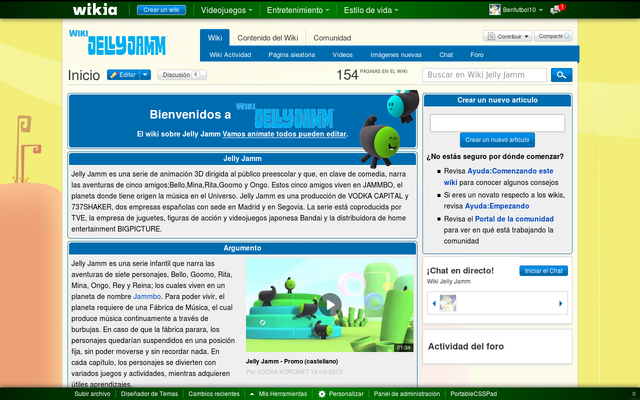
Task: Open the Jammbo link in Argumento
Action: coord(147,296)
